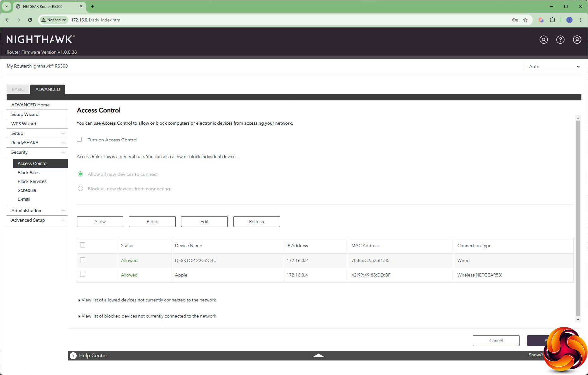This screenshot has height=375, width=588.
Task: Click the Refresh button
Action: pos(257,222)
